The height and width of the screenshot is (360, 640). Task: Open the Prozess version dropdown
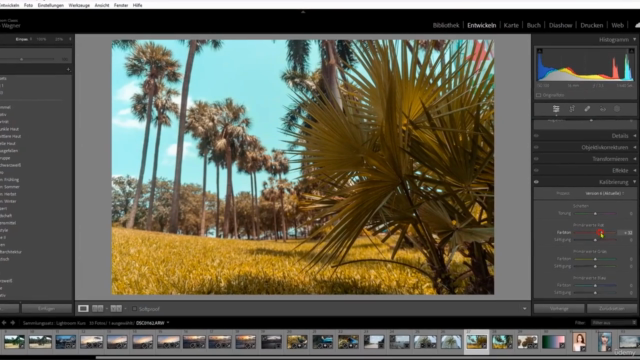tap(605, 193)
